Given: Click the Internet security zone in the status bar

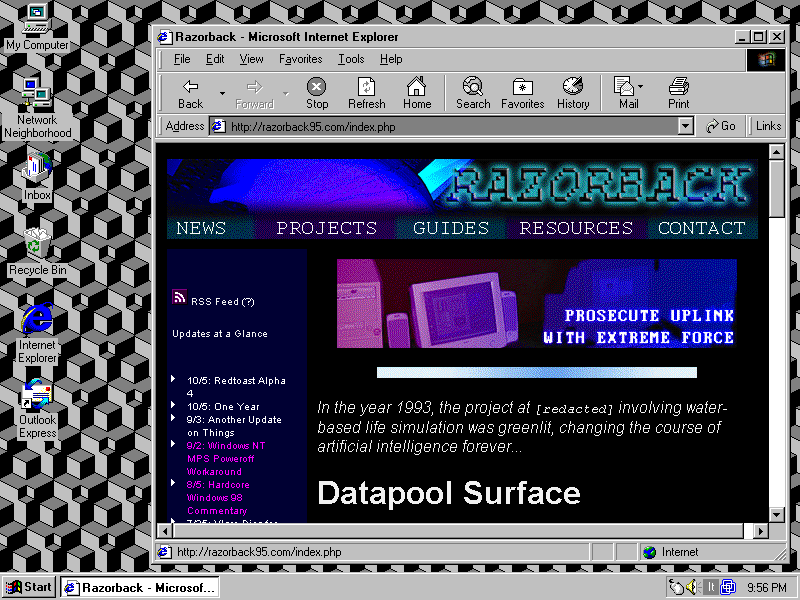Looking at the screenshot, I should [712, 552].
